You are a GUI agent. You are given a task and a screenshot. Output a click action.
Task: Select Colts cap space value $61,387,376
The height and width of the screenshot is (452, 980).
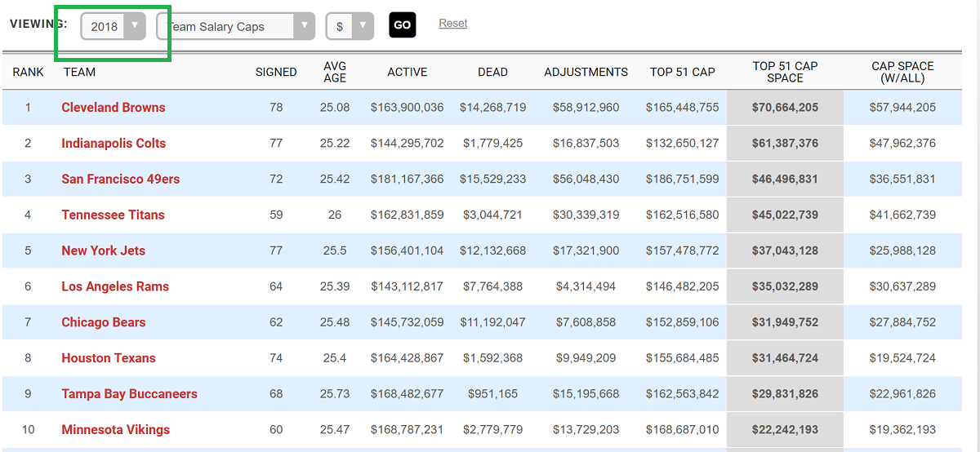point(785,144)
